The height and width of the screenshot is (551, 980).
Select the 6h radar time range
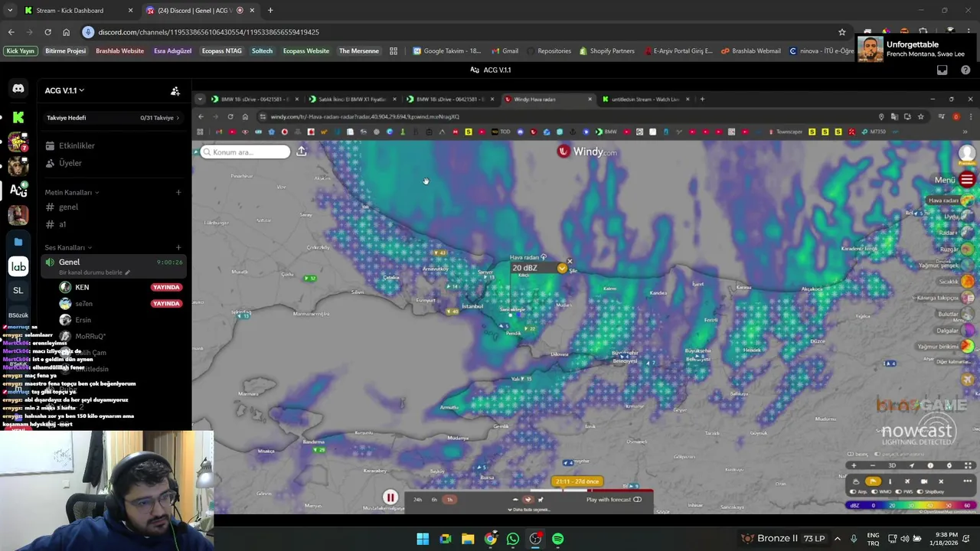434,500
